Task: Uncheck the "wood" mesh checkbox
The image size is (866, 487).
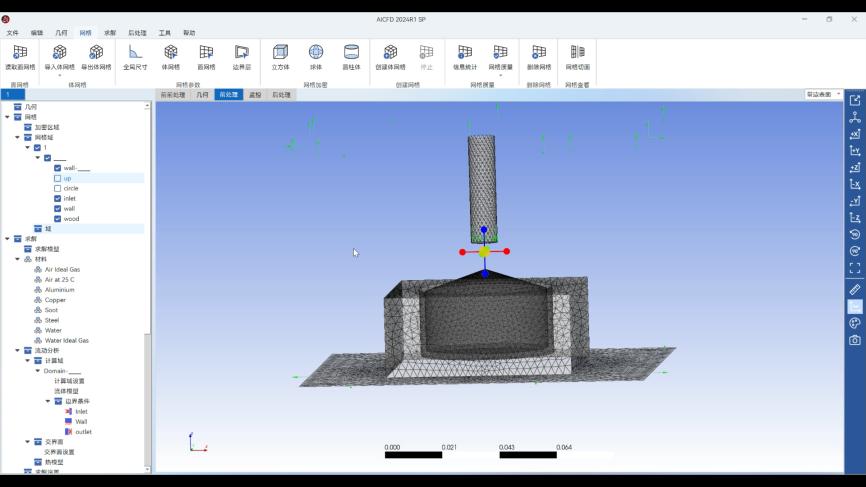Action: click(x=58, y=218)
